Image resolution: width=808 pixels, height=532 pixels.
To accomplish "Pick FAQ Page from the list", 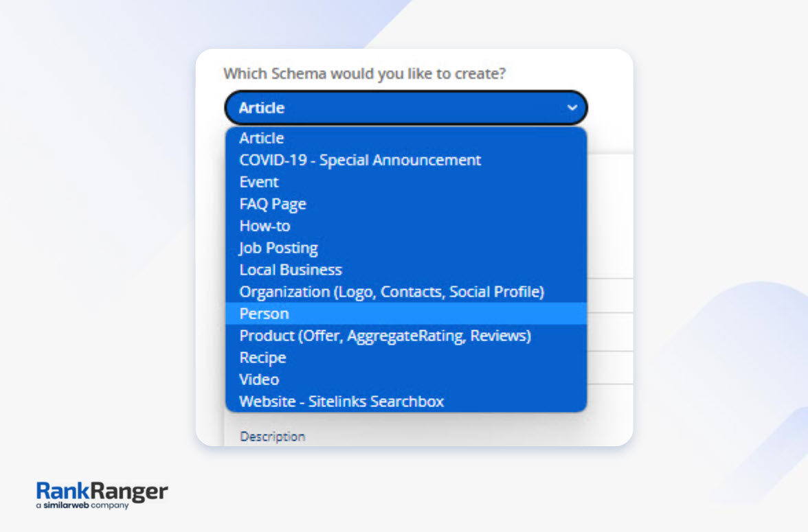I will [x=273, y=204].
